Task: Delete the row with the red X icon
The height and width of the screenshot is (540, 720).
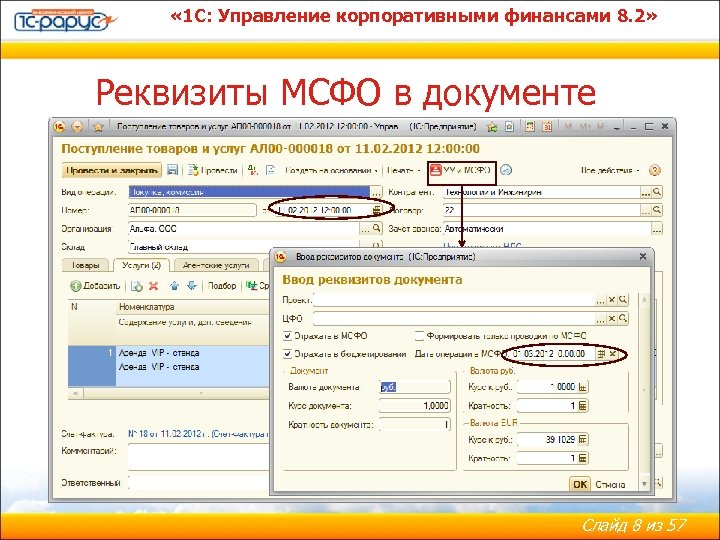Action: click(154, 286)
